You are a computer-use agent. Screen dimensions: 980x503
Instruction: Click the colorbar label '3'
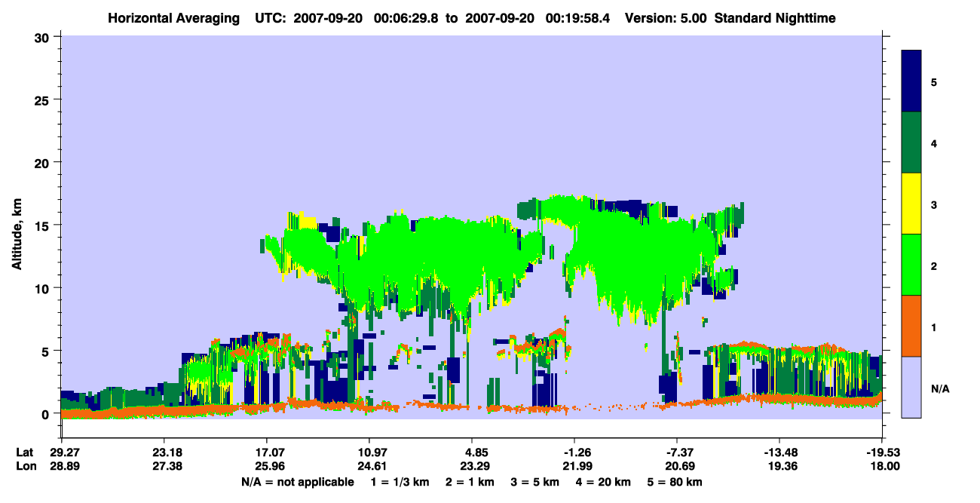pos(934,204)
